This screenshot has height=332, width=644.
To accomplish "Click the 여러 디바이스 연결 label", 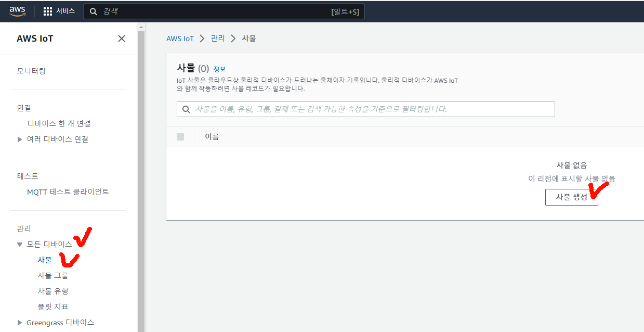I will point(58,139).
